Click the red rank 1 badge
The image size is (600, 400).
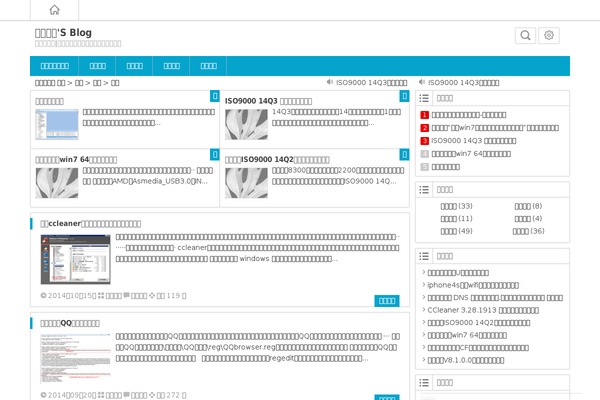424,115
